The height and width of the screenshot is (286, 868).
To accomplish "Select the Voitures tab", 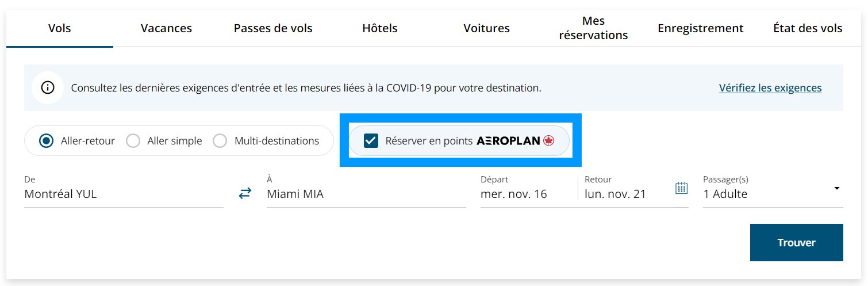I will 486,28.
